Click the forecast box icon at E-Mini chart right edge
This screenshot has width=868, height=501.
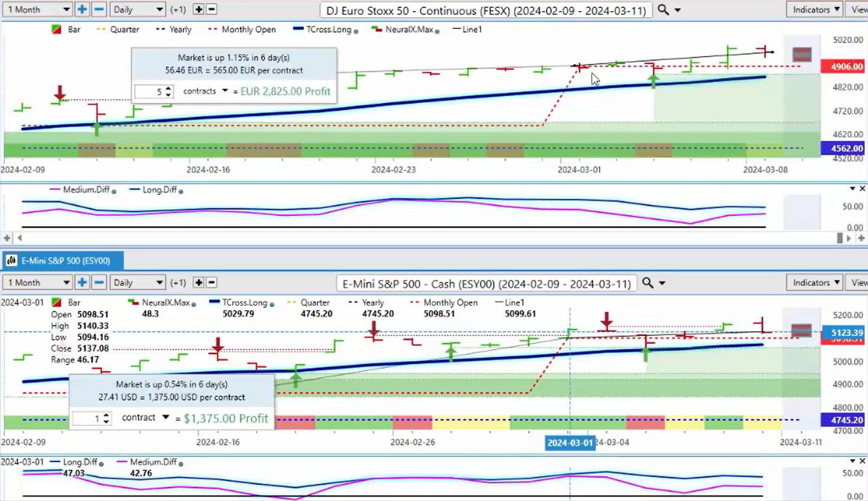(801, 331)
